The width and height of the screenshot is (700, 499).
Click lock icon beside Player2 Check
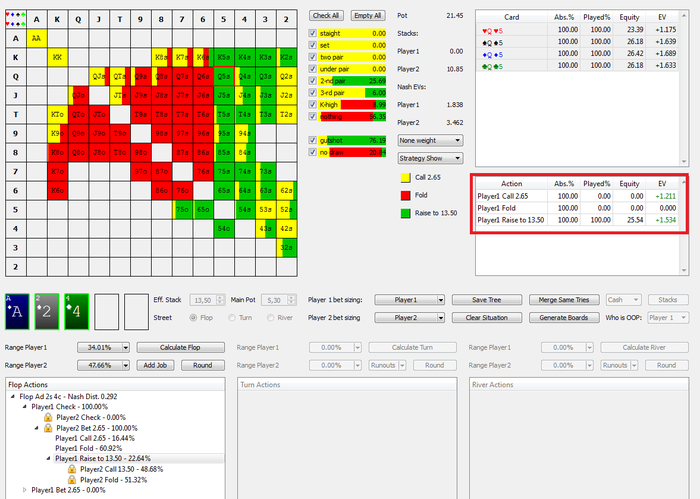[x=48, y=417]
